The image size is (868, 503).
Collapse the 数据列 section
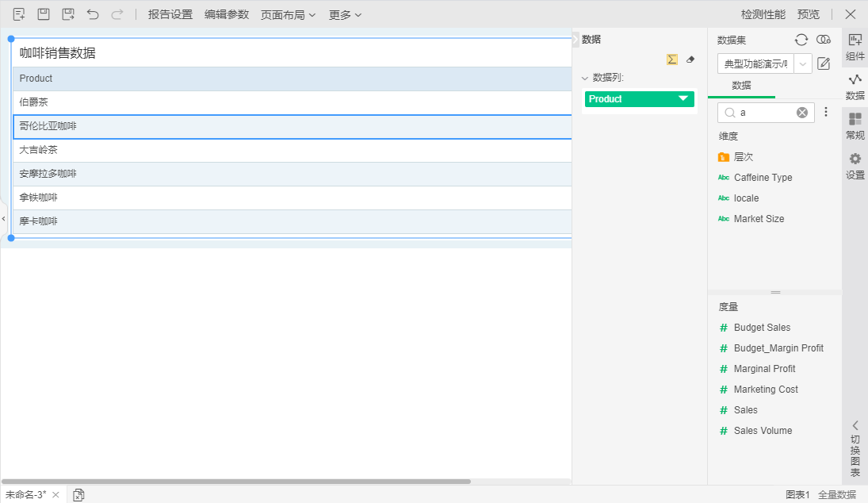[585, 78]
